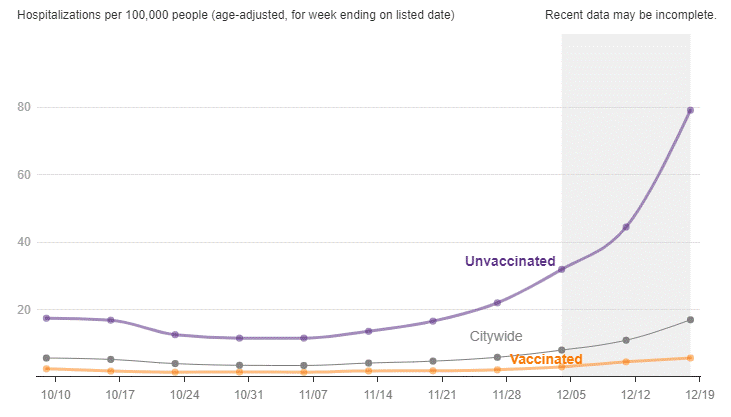731x417 pixels.
Task: Click the orange Vaccinated line label
Action: 546,359
